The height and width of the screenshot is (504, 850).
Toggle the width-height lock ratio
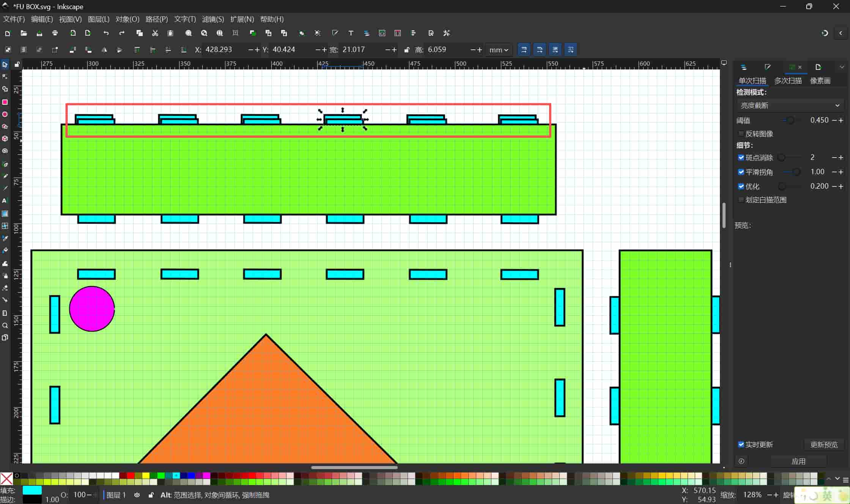coord(406,50)
